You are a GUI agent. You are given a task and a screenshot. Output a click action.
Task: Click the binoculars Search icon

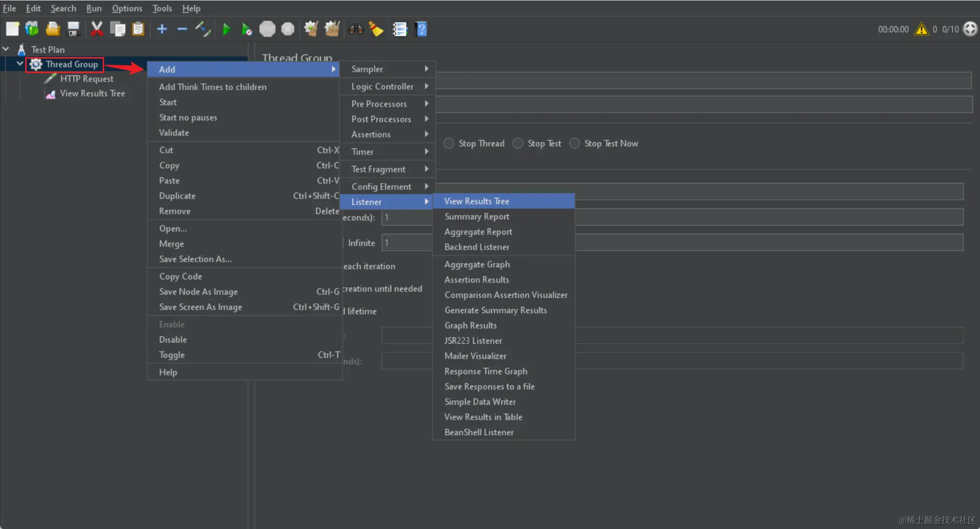[356, 30]
